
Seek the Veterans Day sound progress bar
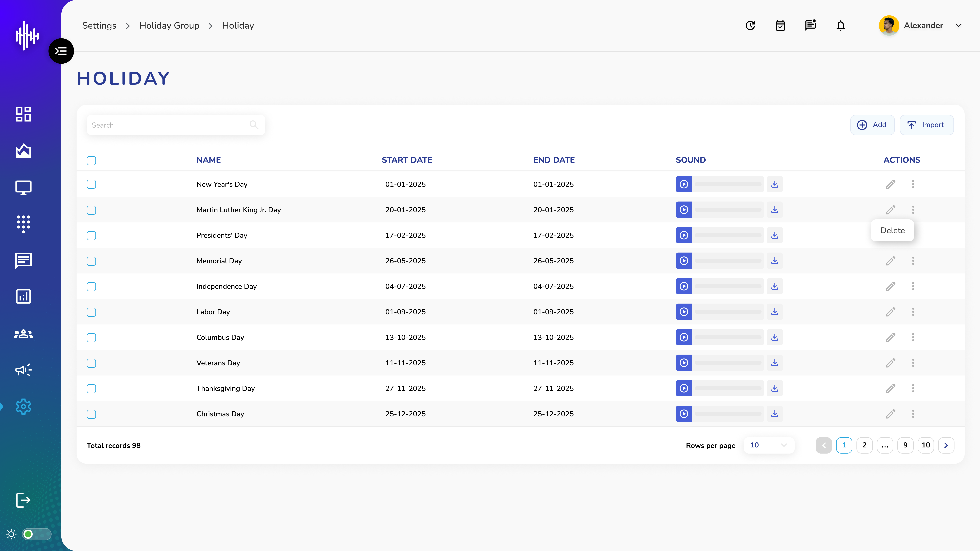pyautogui.click(x=728, y=362)
